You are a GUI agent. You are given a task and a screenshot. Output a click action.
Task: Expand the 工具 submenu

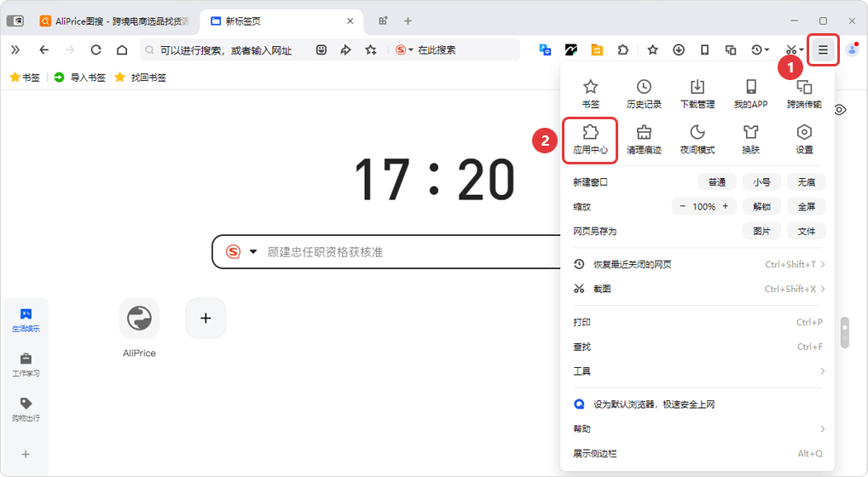[x=699, y=371]
